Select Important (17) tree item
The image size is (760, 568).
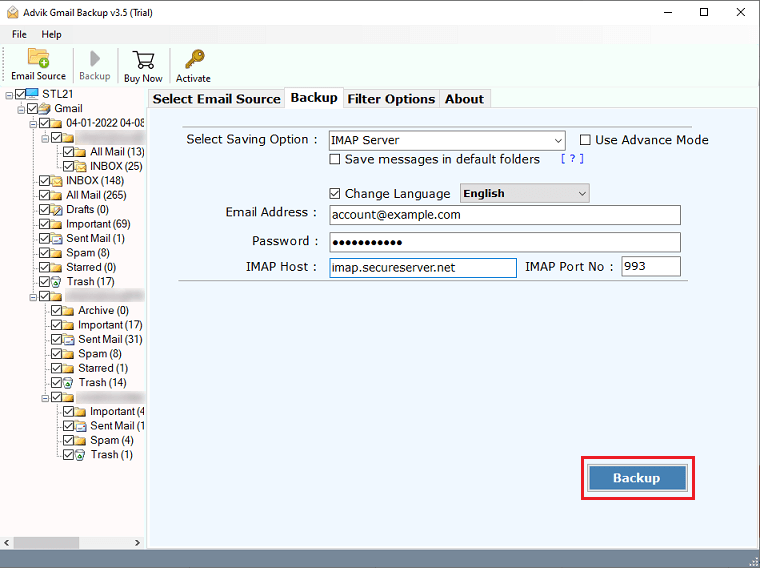coord(110,325)
